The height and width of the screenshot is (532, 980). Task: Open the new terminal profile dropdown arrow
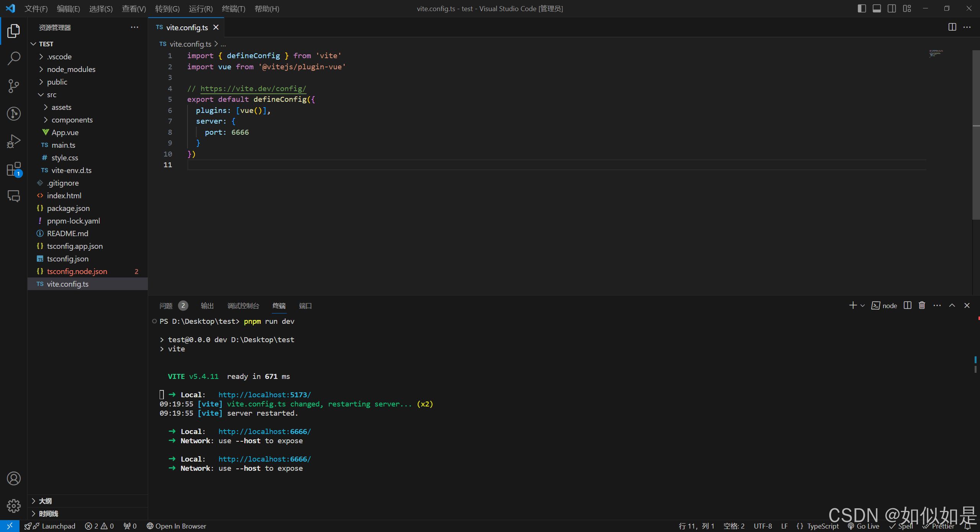[862, 305]
